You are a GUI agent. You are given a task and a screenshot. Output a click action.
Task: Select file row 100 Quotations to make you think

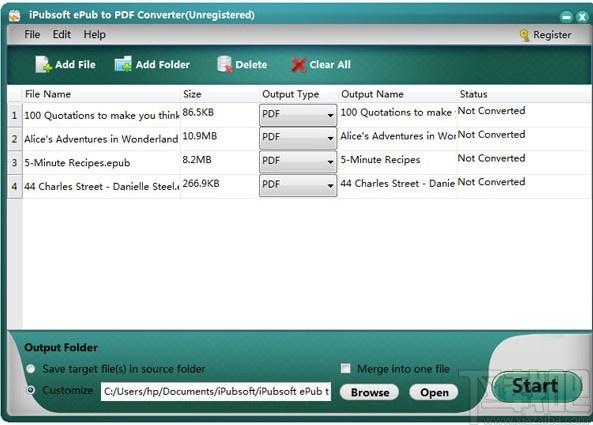[x=101, y=115]
